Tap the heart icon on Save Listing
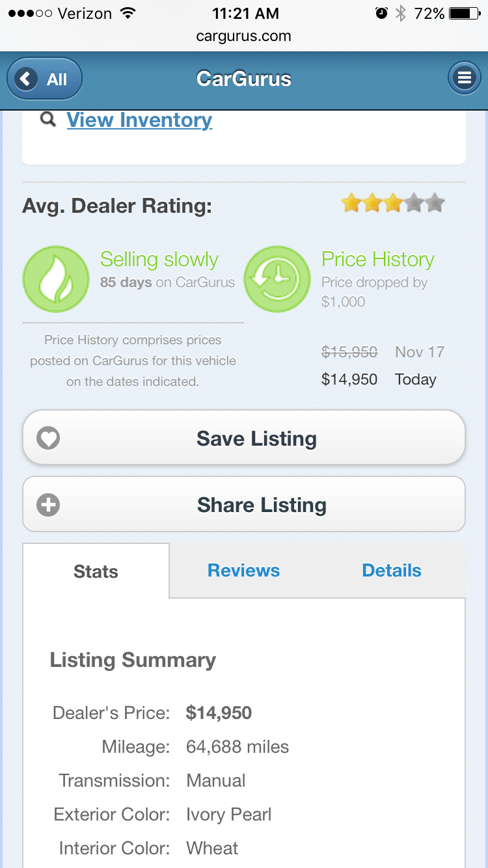Viewport: 488px width, 868px height. pos(48,439)
